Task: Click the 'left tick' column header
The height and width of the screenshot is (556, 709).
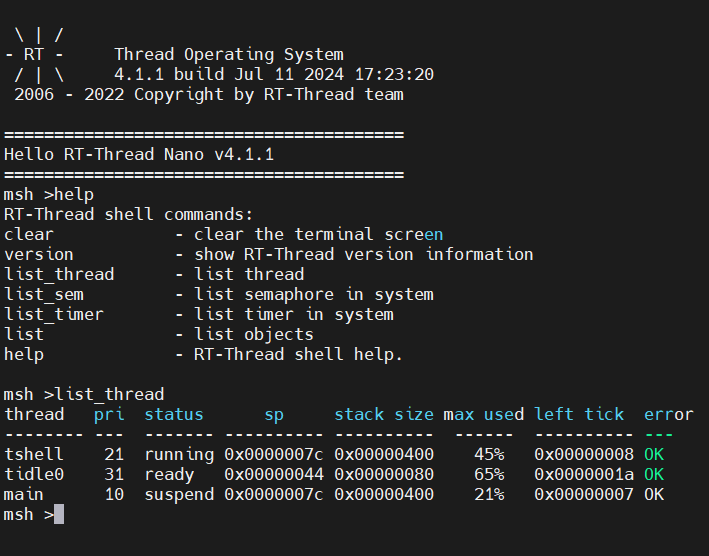Action: tap(579, 414)
